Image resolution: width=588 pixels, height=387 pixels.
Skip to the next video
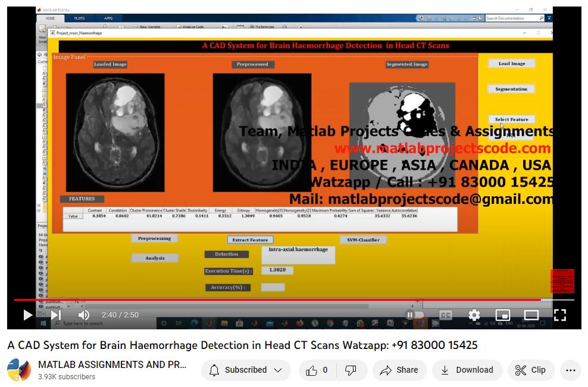pos(56,315)
